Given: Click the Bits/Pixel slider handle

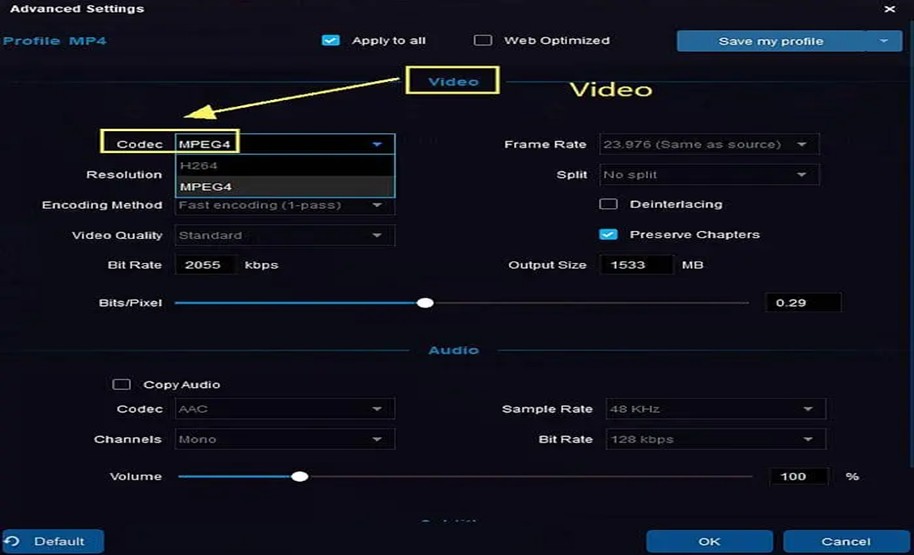Looking at the screenshot, I should pos(426,303).
